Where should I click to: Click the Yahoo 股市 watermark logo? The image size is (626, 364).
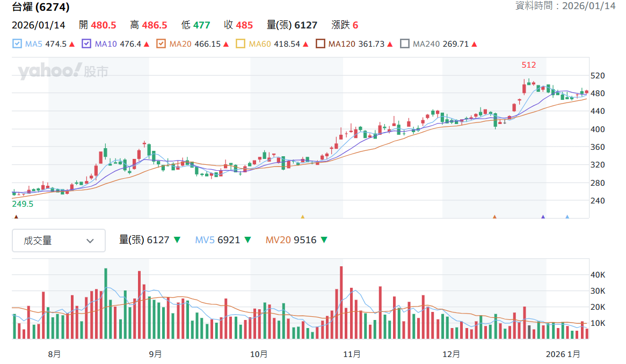coord(63,71)
